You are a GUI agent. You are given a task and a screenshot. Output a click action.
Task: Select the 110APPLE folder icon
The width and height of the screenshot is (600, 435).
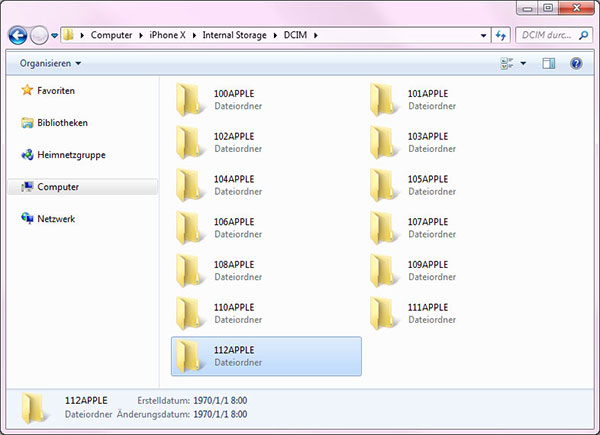pyautogui.click(x=189, y=313)
